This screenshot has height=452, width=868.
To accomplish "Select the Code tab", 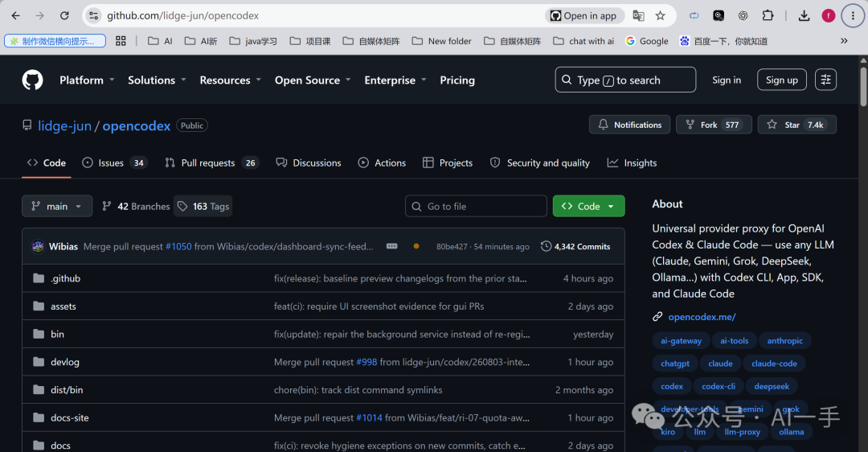I will [47, 162].
